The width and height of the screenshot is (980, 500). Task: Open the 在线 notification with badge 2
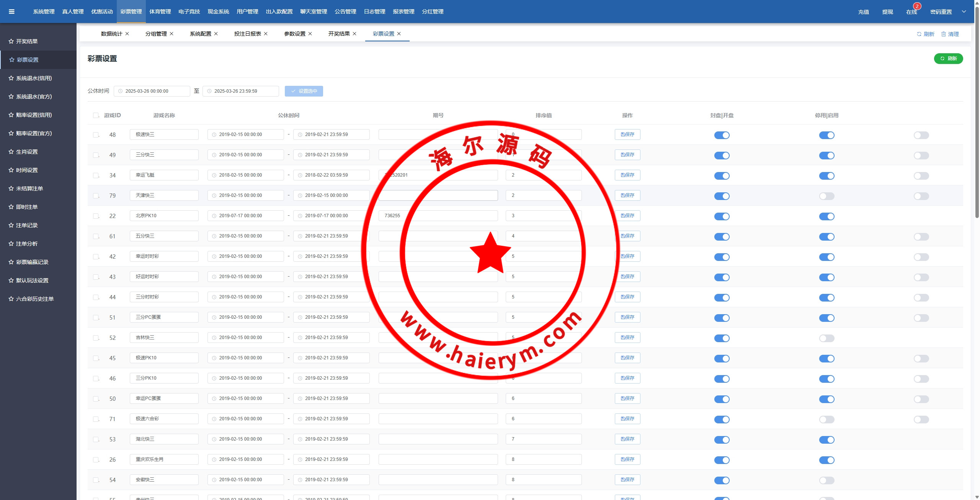point(911,12)
